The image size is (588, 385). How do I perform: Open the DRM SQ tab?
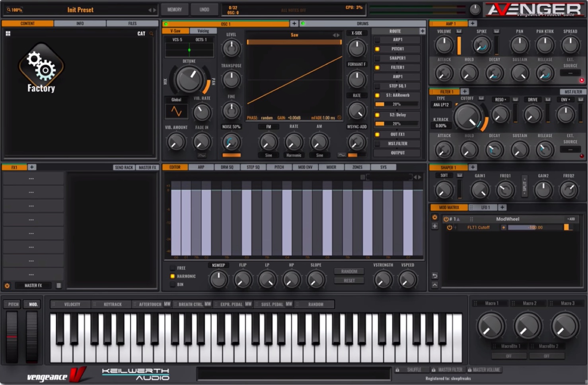227,167
